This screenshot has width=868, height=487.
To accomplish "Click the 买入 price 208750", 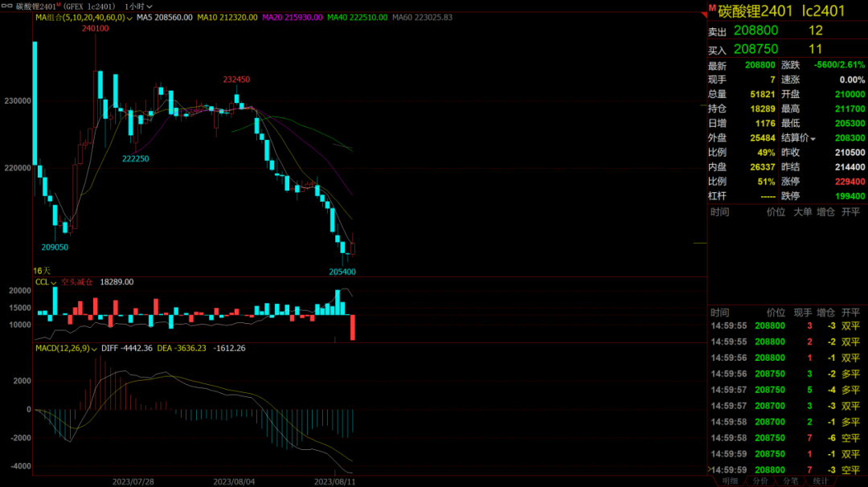I will coord(755,49).
